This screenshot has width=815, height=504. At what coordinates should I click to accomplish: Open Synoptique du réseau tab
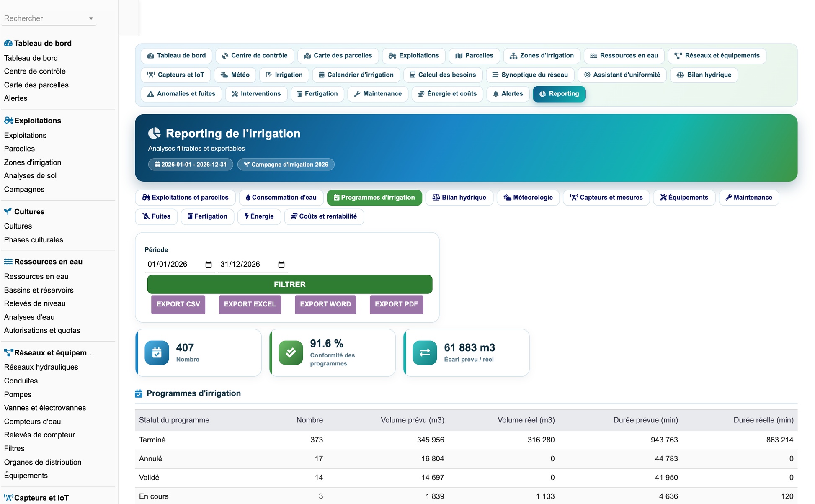[530, 75]
